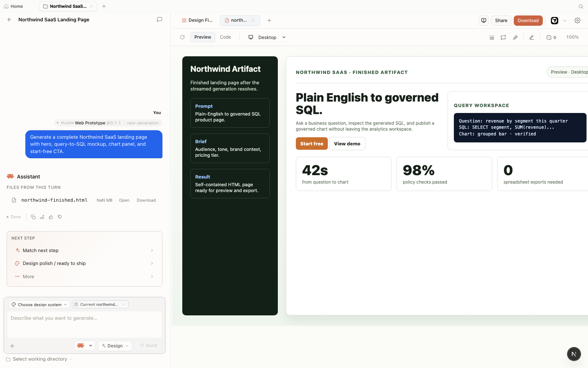
Task: Open the agent model selector dropdown
Action: point(85,346)
